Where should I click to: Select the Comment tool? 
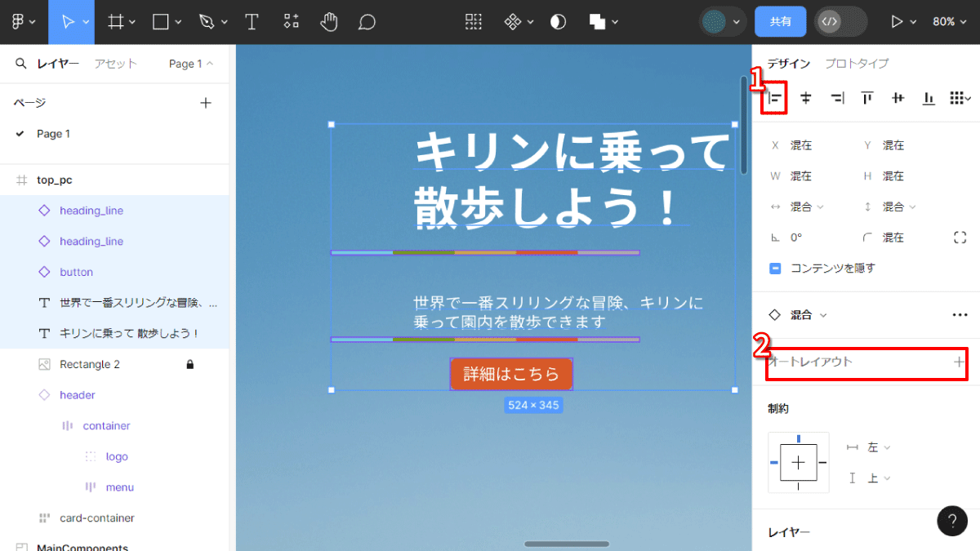tap(367, 22)
